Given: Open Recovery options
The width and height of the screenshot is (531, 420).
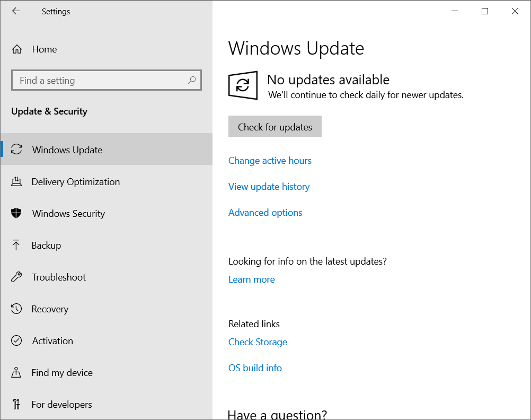Looking at the screenshot, I should (107, 309).
